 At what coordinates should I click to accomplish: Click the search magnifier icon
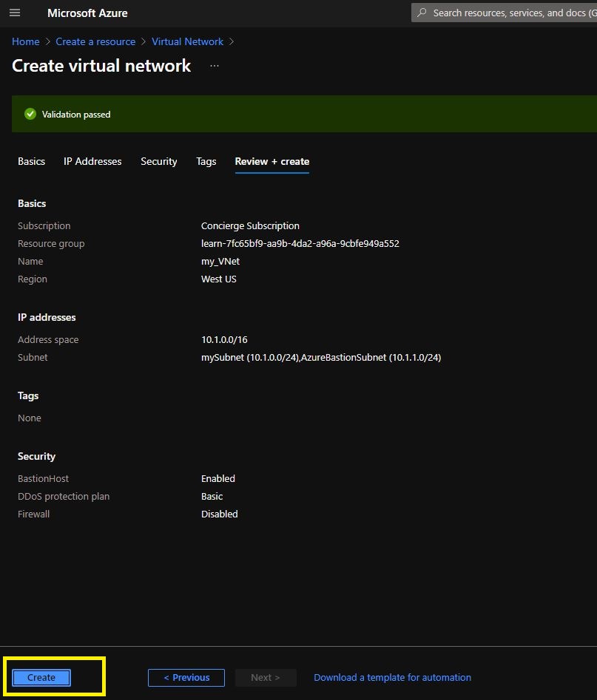point(422,13)
